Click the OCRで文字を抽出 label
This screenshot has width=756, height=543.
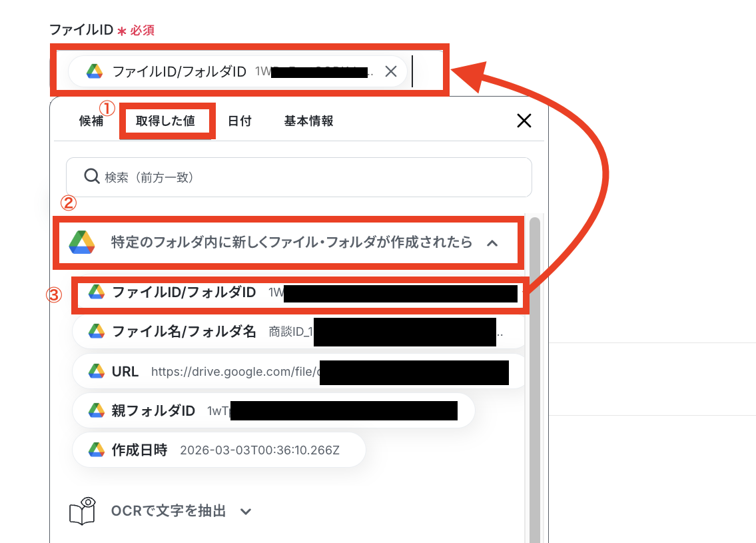(169, 511)
